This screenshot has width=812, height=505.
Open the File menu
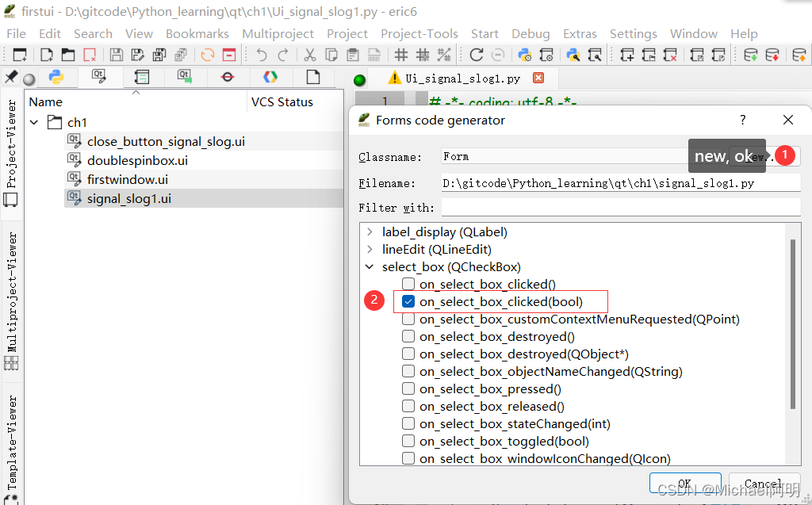[16, 33]
